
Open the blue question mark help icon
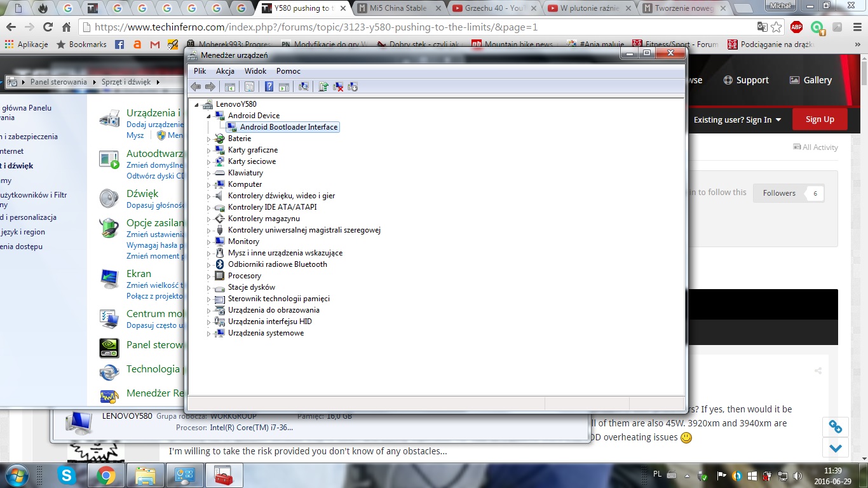click(x=269, y=87)
